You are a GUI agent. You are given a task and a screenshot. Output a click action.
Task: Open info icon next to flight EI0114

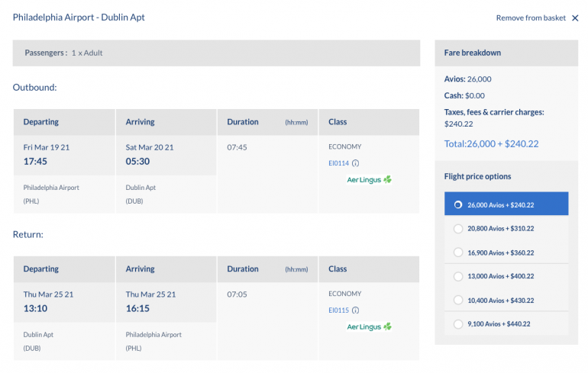pyautogui.click(x=356, y=163)
